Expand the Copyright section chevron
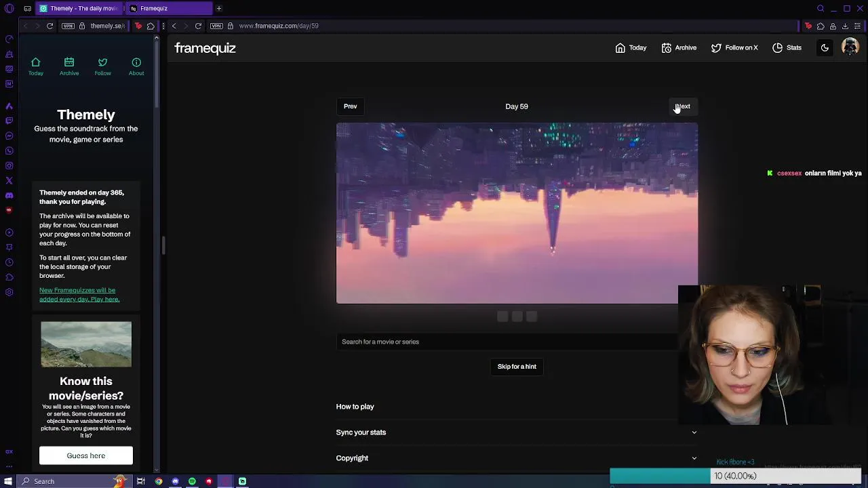868x488 pixels. tap(694, 458)
